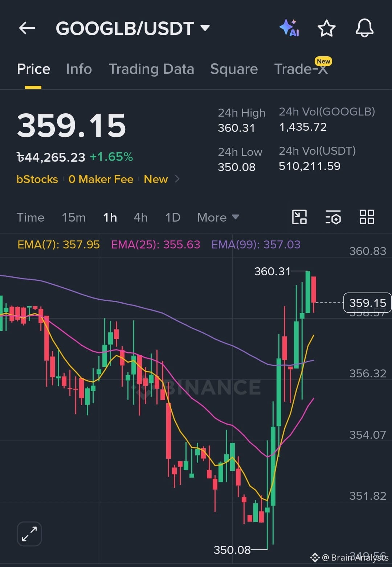Open the AI analysis sparkle icon
This screenshot has width=392, height=567.
point(289,28)
